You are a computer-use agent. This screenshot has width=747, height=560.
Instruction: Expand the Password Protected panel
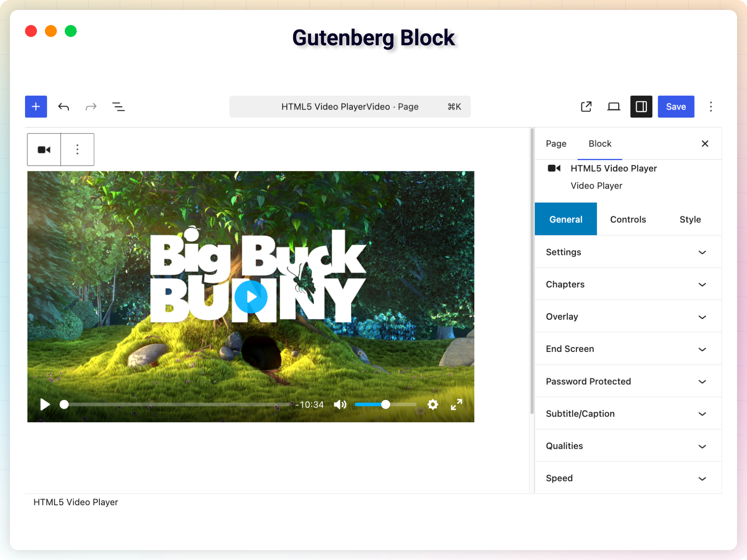(628, 381)
